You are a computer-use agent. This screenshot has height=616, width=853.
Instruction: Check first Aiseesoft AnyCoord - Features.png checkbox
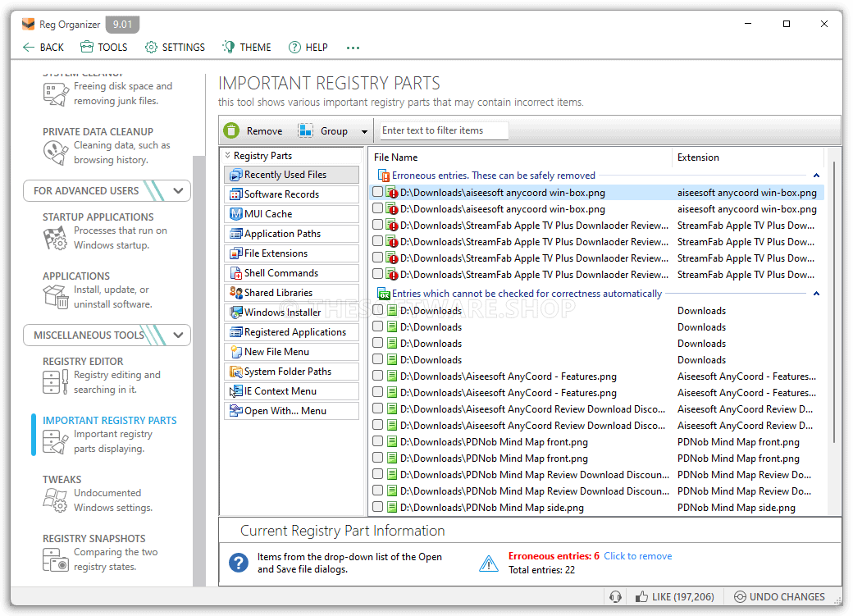coord(377,376)
